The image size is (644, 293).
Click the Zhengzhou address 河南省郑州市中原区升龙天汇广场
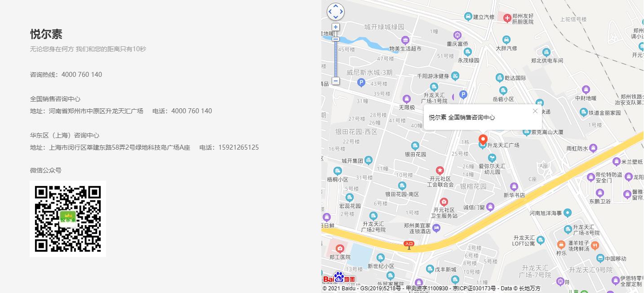96,111
